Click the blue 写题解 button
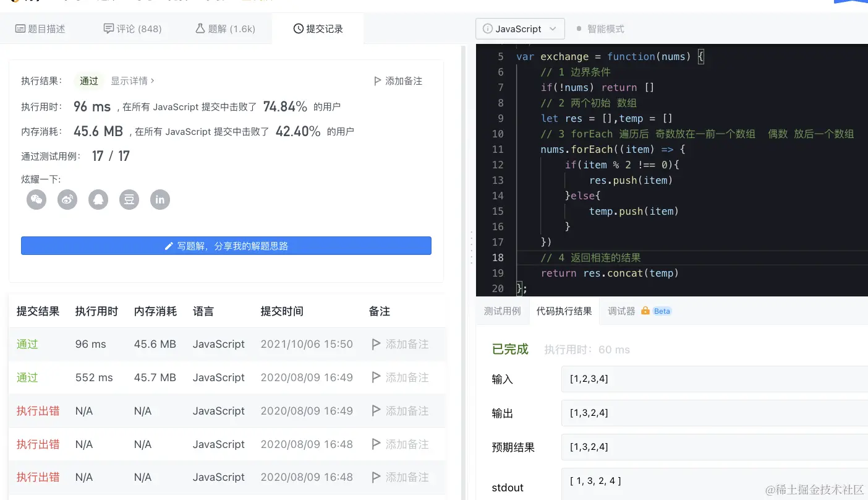Viewport: 868px width, 500px height. click(x=226, y=246)
